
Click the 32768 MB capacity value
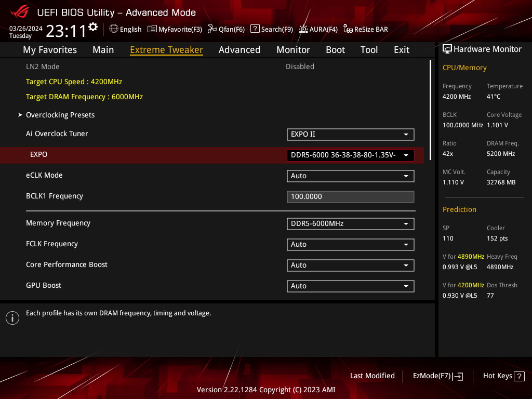pos(501,182)
